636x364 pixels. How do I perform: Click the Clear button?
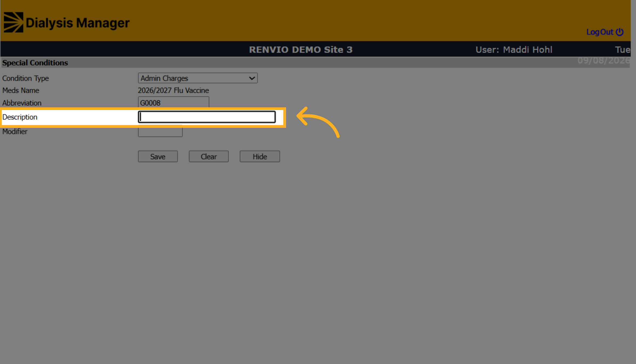pyautogui.click(x=209, y=157)
